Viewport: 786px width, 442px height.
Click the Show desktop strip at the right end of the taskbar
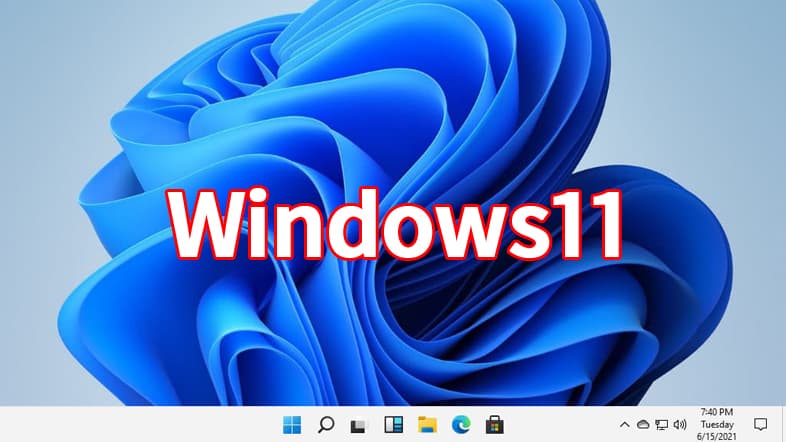(783, 424)
